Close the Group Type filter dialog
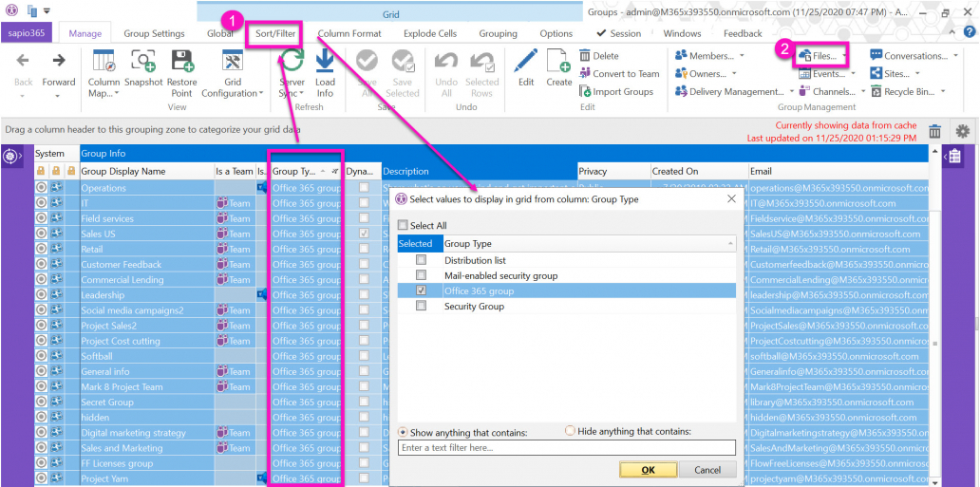The width and height of the screenshot is (980, 487). point(732,198)
